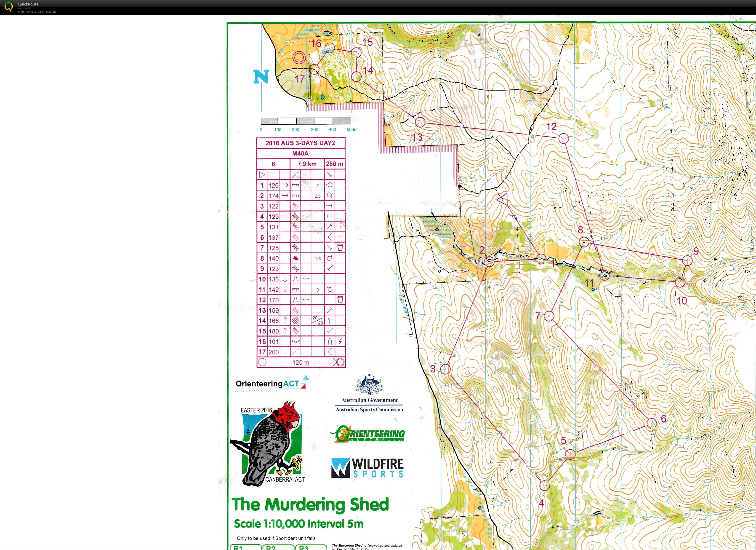Click the finish double-circle near control 17
This screenshot has width=756, height=550.
point(299,58)
